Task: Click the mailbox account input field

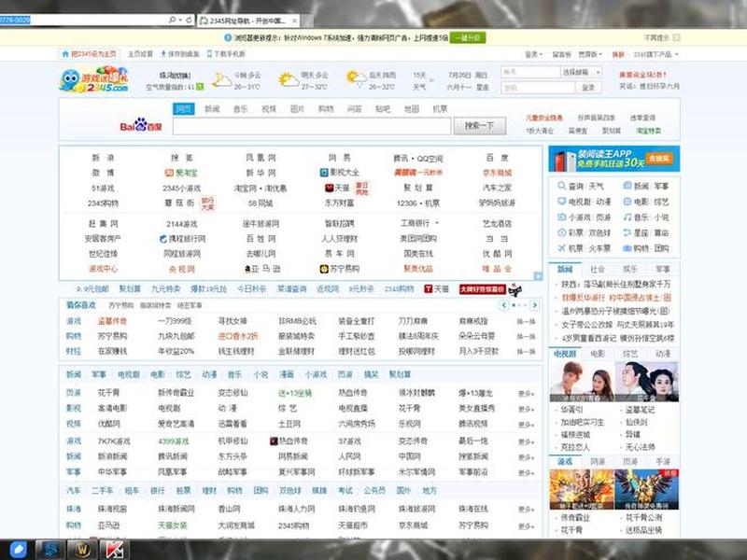Action: (530, 73)
